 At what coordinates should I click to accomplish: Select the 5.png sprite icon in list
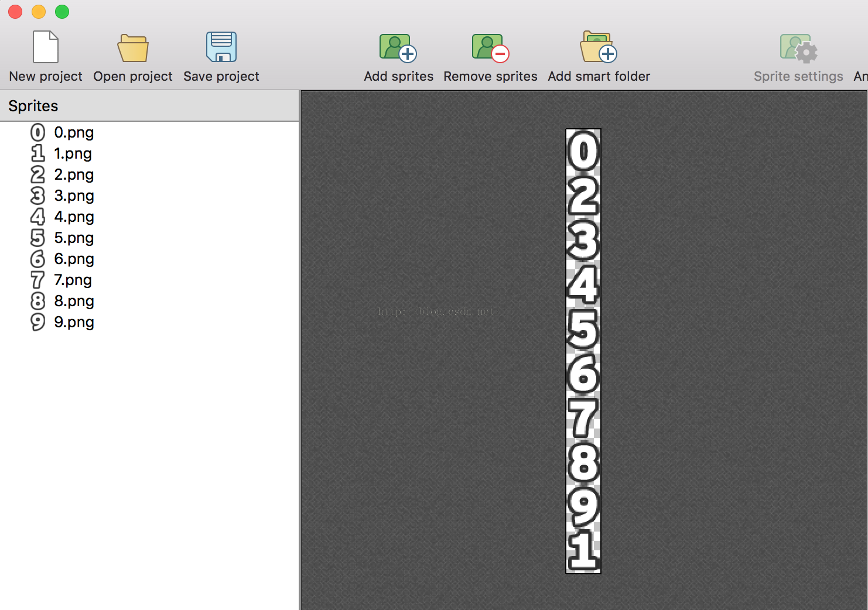click(x=37, y=238)
